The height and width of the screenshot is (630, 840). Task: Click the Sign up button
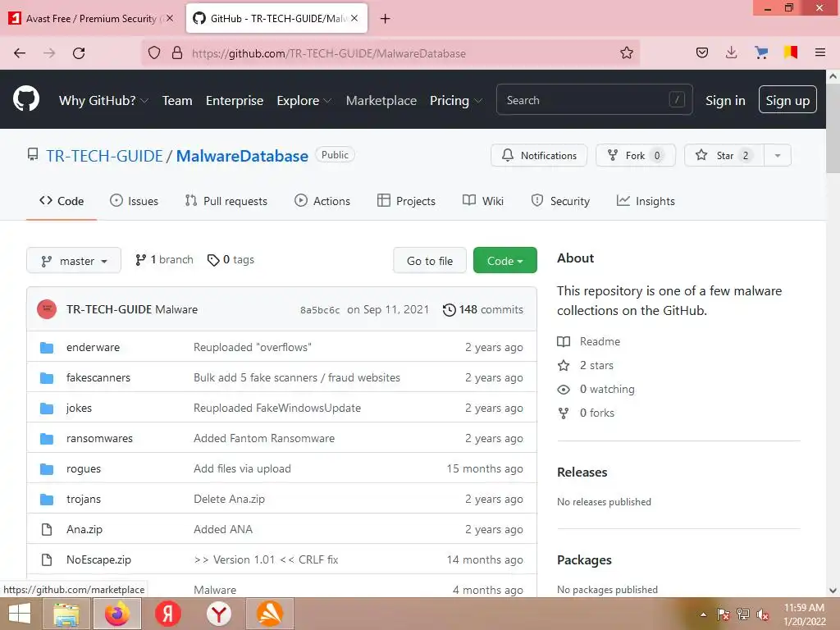[x=787, y=99]
